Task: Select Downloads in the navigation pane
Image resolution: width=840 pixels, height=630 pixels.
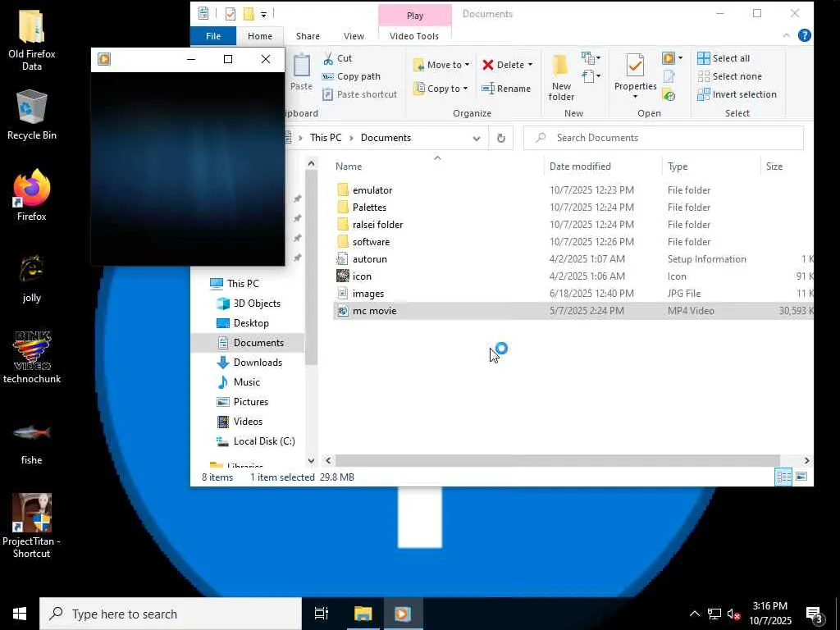Action: point(257,363)
